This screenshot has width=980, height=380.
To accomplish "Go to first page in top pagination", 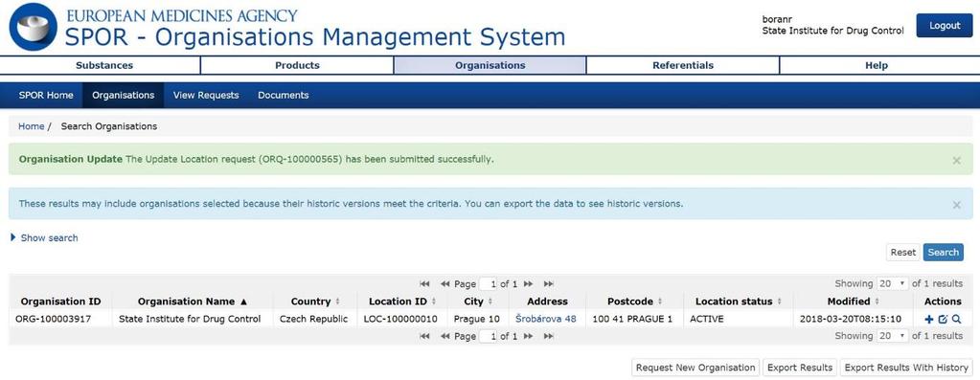I will [x=424, y=284].
